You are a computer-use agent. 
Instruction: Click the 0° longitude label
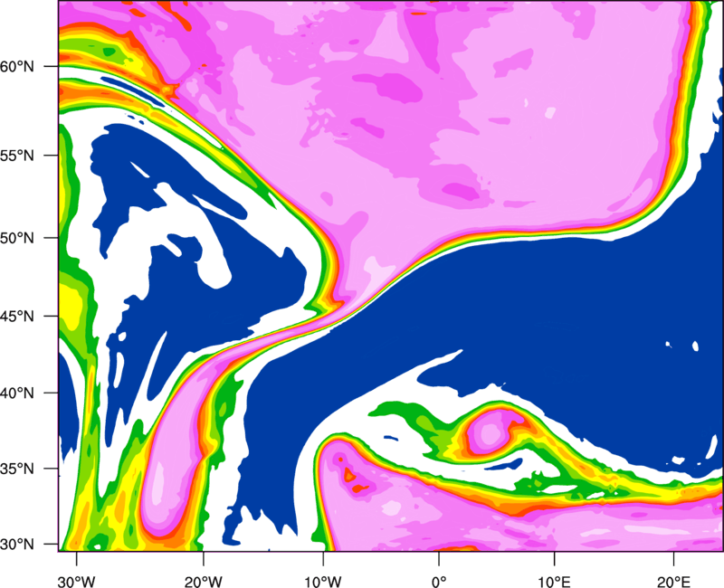point(439,582)
